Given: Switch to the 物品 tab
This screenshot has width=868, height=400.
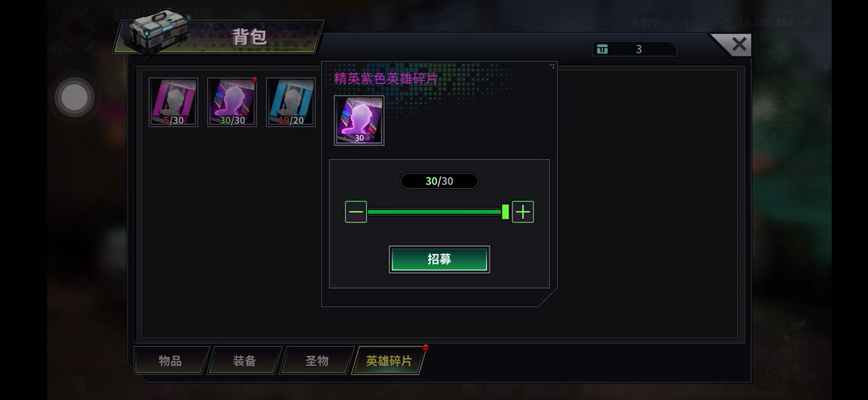Looking at the screenshot, I should (x=170, y=361).
